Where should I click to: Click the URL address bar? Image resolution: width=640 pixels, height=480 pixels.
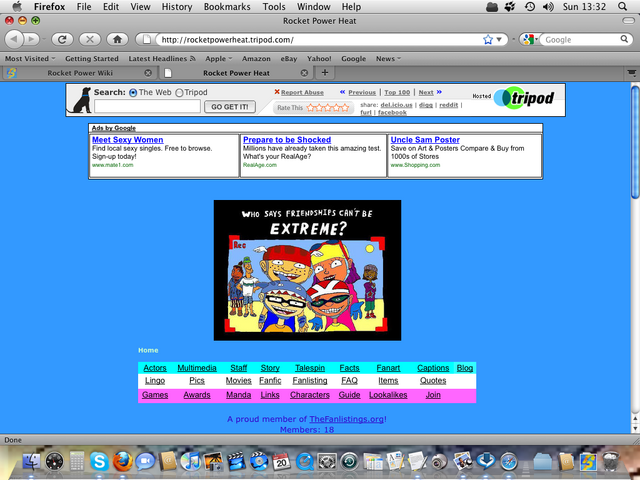point(320,40)
